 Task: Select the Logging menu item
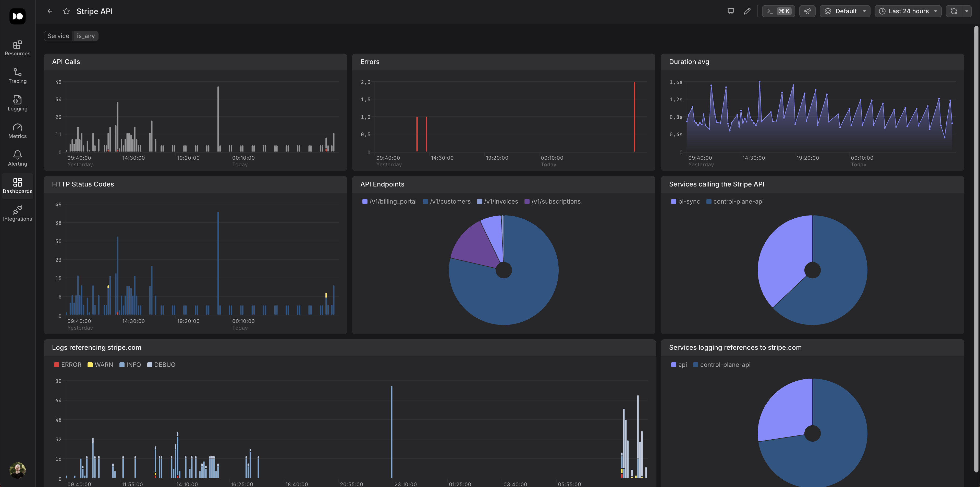(x=18, y=103)
